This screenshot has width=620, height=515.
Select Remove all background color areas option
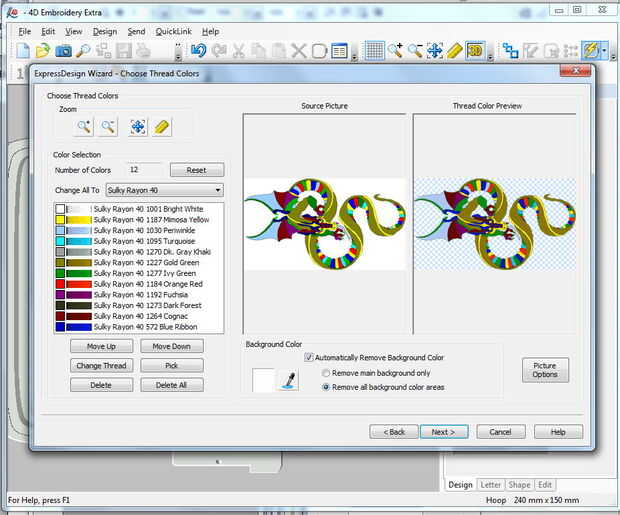click(326, 387)
